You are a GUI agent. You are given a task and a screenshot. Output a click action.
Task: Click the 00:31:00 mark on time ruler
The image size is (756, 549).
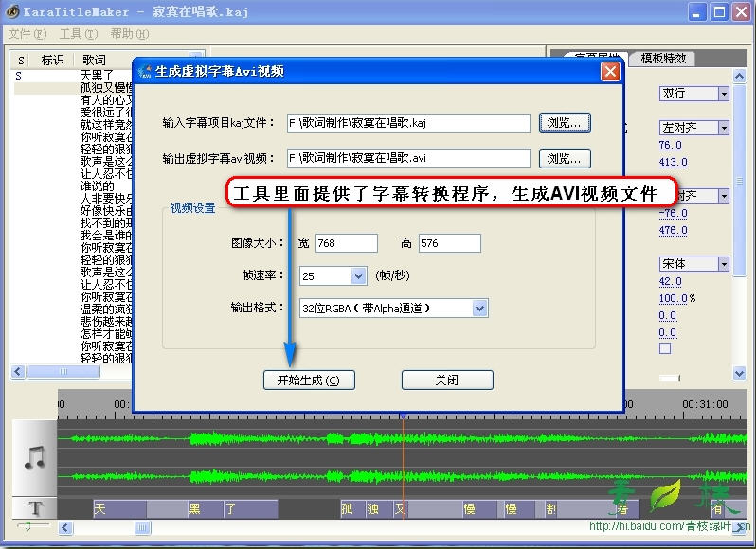(705, 404)
